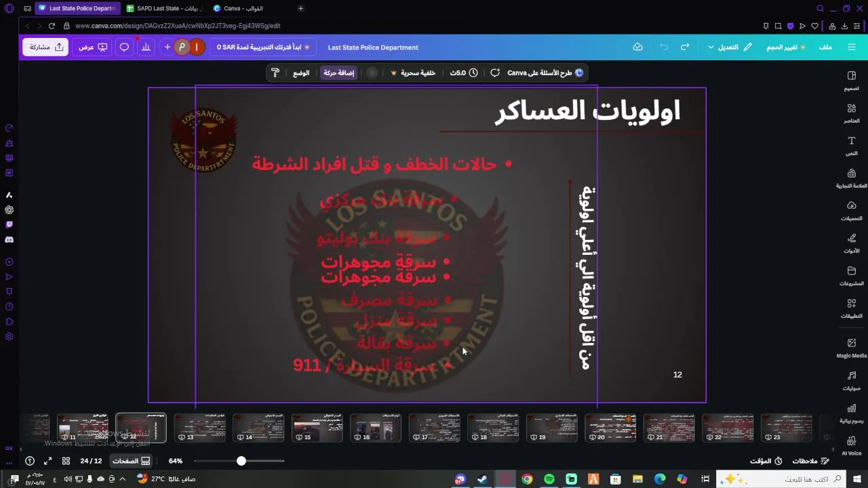Screen dimensions: 868x488
Task: Click Add animation (إضافة حركة) button
Action: [338, 73]
